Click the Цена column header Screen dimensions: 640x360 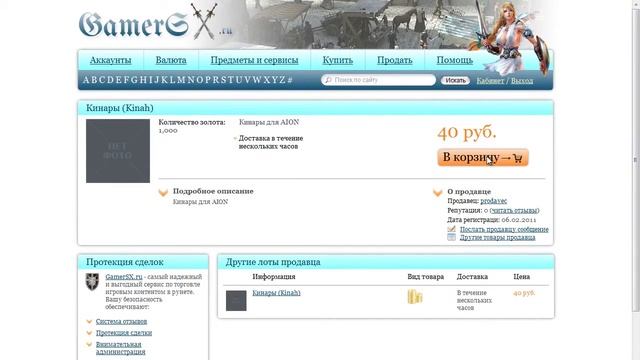tap(522, 277)
